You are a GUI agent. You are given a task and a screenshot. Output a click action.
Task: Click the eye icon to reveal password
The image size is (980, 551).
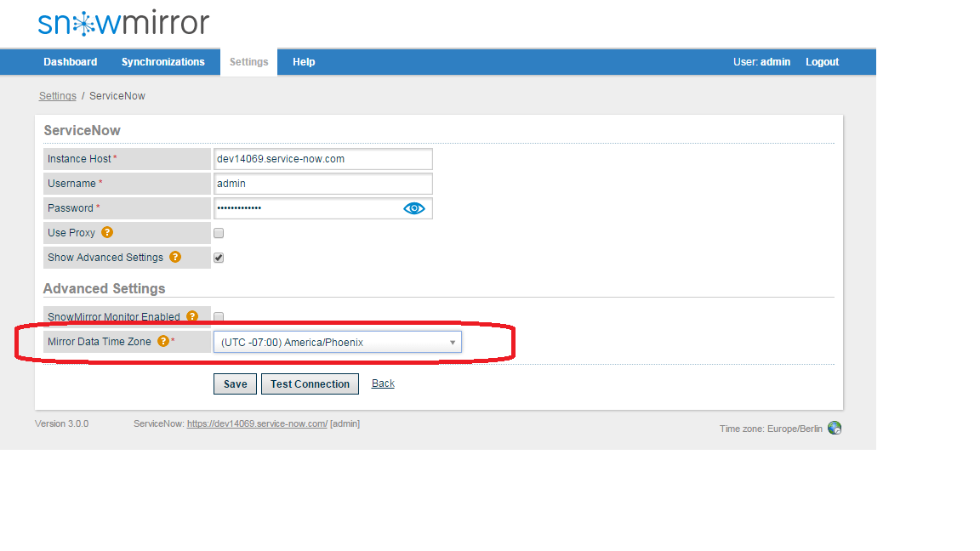click(413, 207)
